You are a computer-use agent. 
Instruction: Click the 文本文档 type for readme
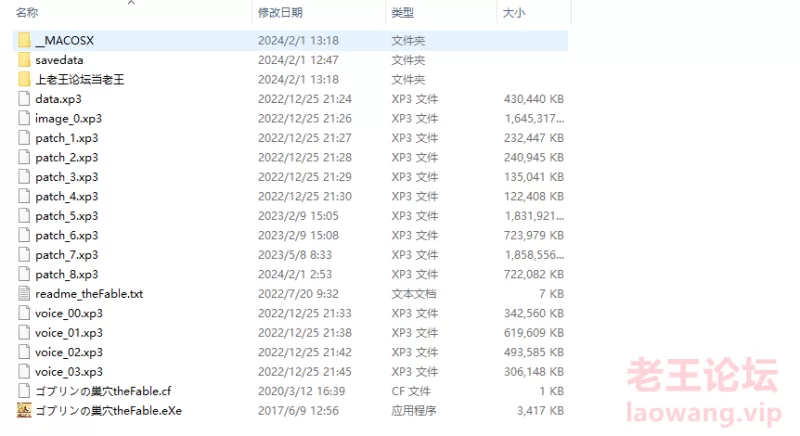[x=414, y=293]
